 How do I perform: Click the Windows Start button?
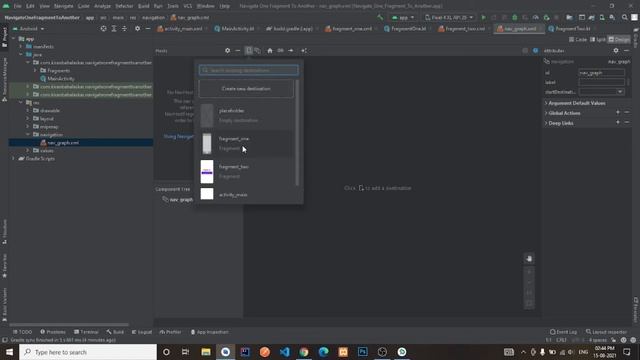point(9,352)
